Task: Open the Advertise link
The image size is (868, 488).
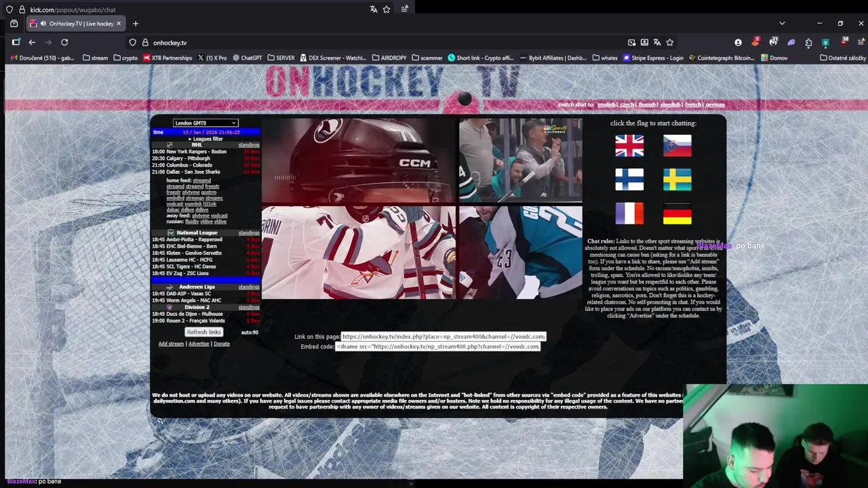Action: 199,344
